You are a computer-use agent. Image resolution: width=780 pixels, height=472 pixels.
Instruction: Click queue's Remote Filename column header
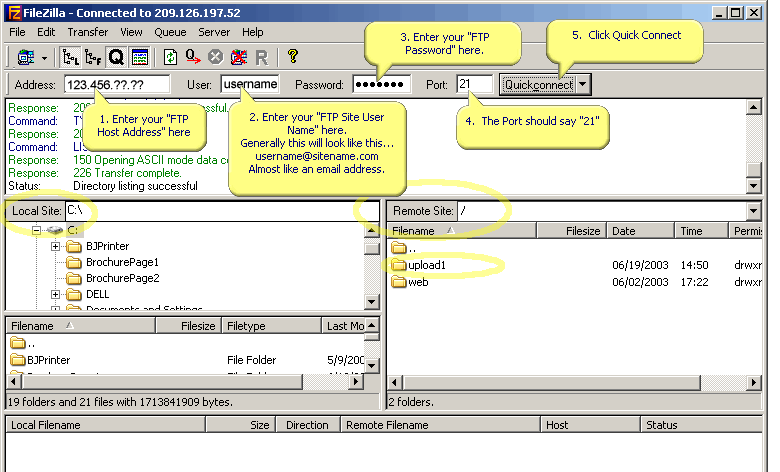tap(440, 425)
